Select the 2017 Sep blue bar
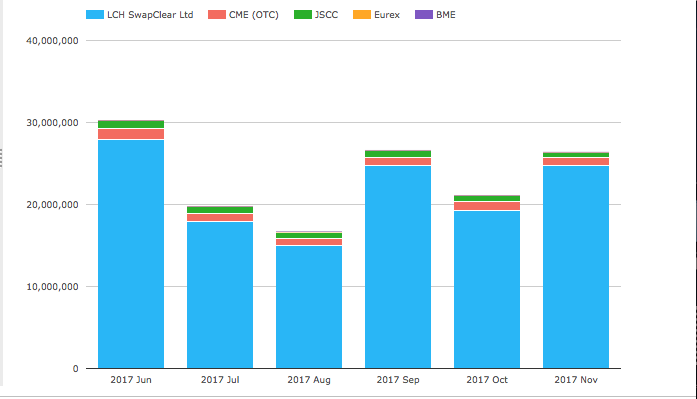697x399 pixels. tap(398, 267)
